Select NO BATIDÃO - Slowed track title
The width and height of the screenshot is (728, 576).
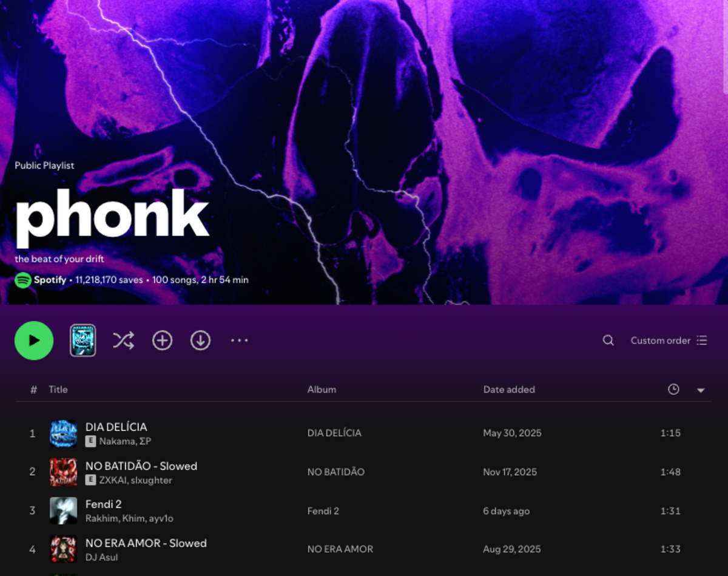pyautogui.click(x=141, y=466)
